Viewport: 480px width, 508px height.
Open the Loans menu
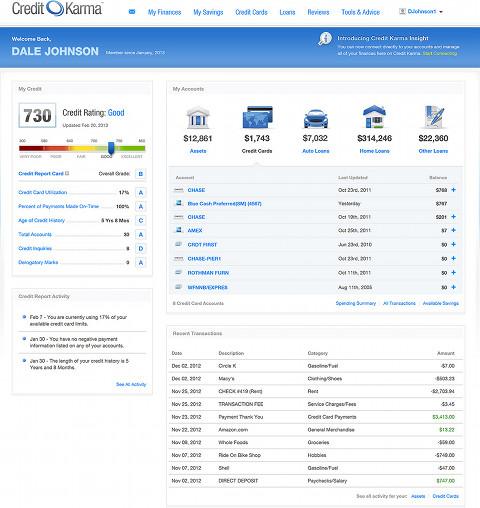(x=287, y=12)
